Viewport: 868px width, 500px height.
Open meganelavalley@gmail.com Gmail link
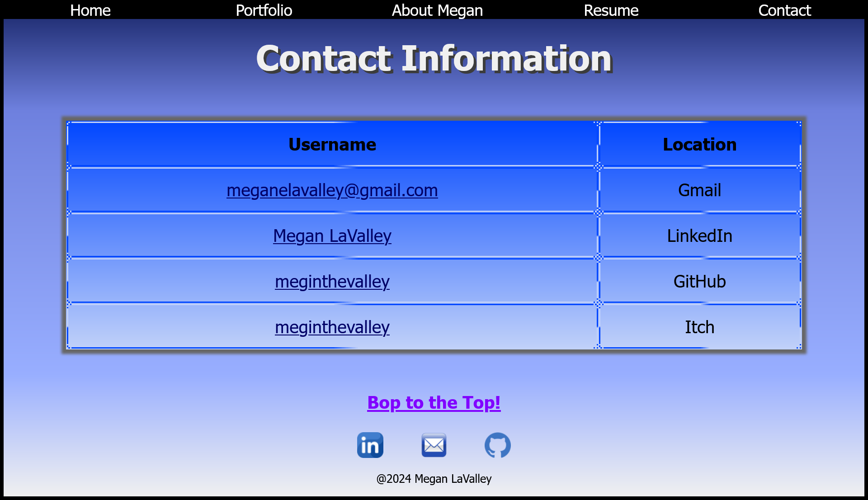click(331, 189)
